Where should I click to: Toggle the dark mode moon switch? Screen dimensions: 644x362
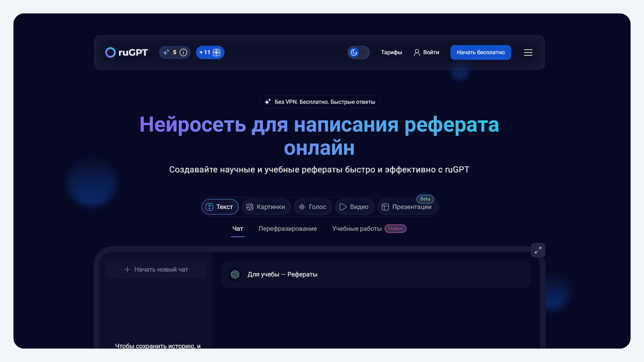(x=358, y=52)
